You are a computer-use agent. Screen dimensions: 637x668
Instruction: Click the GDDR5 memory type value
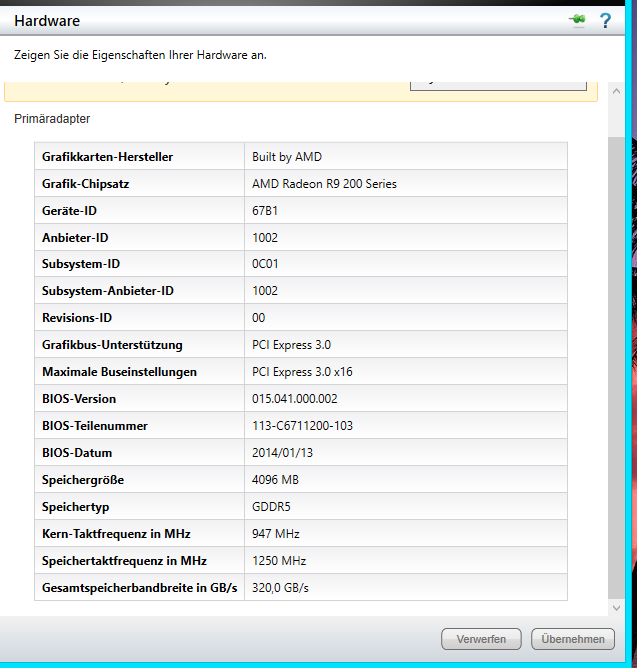271,507
